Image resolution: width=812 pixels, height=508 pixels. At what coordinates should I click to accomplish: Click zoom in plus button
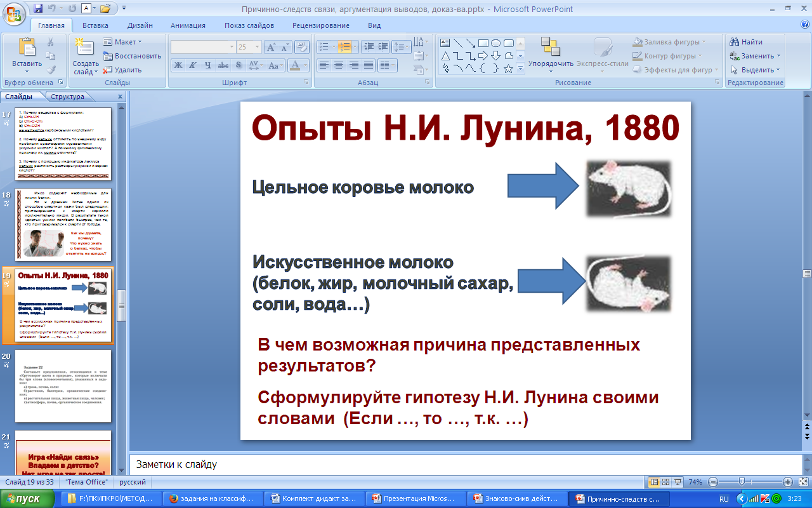(787, 482)
